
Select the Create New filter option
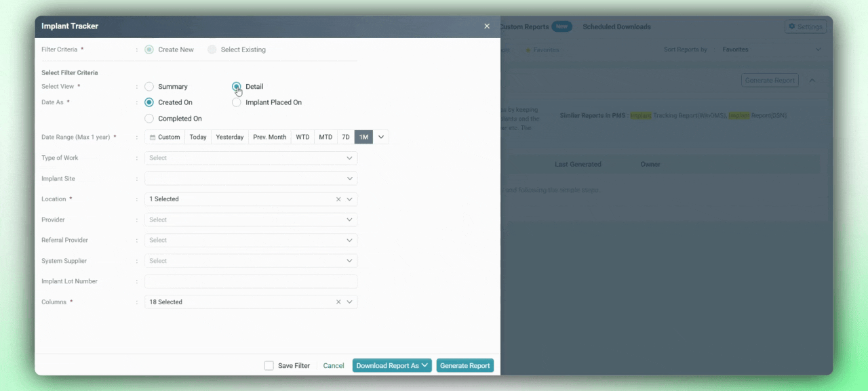tap(149, 49)
